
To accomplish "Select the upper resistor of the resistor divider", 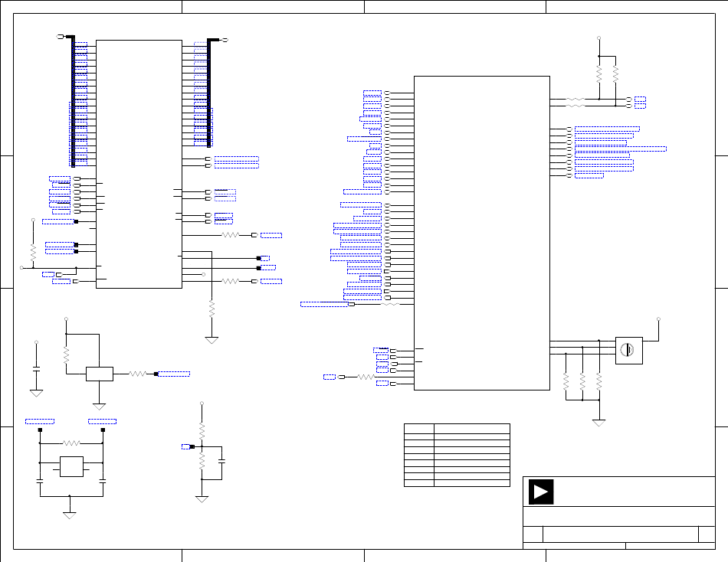I will 202,431.
